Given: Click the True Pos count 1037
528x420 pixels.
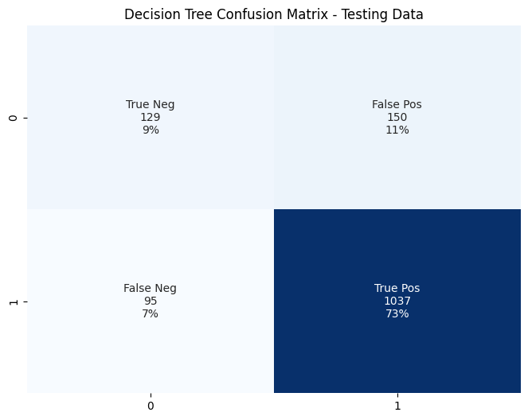Looking at the screenshot, I should (x=397, y=301).
